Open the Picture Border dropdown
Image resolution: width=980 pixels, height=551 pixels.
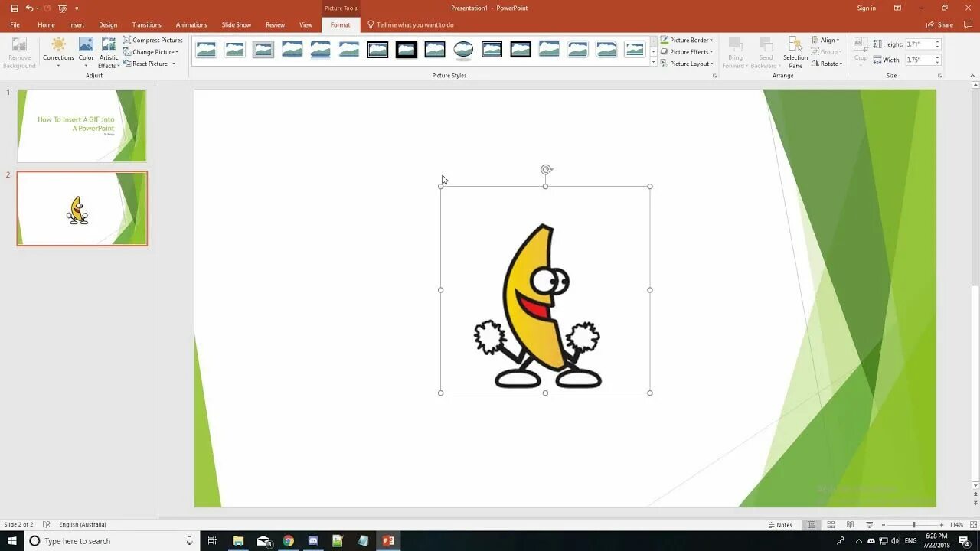pos(687,40)
